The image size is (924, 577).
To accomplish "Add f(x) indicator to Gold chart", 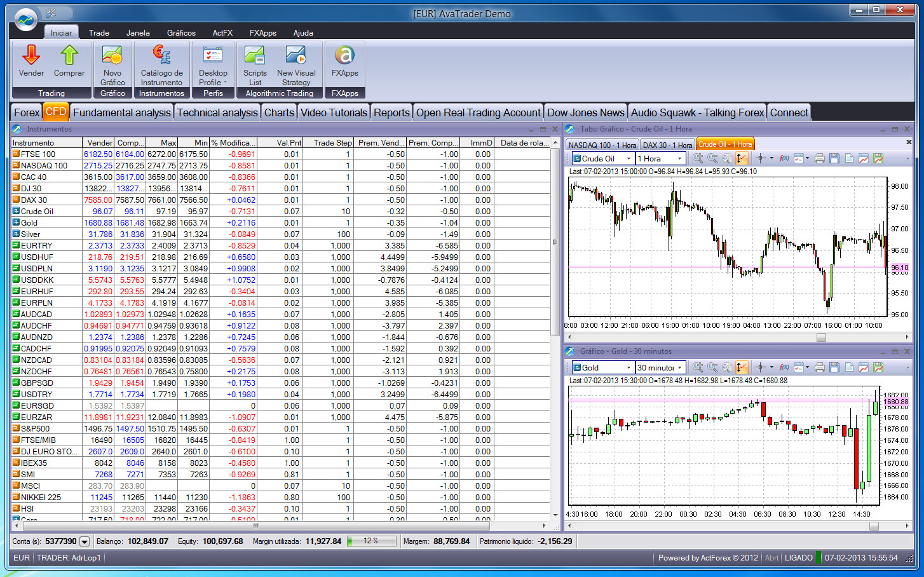I will 784,367.
